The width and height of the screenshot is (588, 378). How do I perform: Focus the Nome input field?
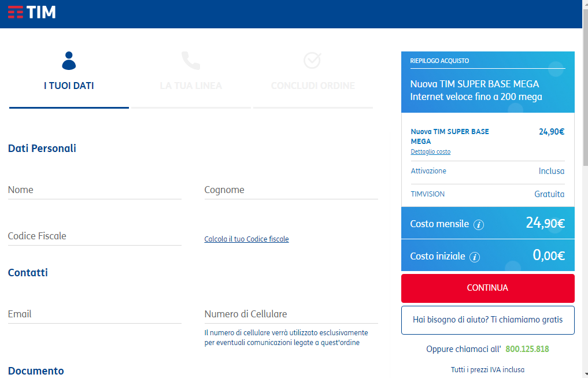(94, 190)
